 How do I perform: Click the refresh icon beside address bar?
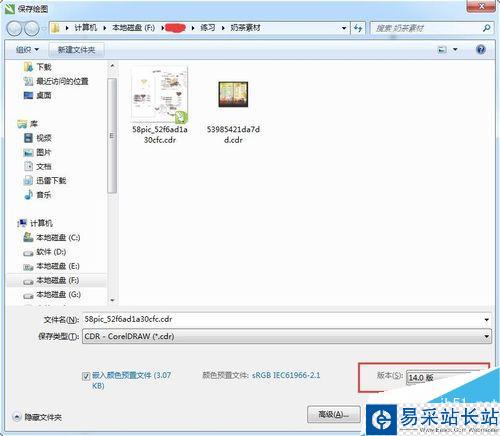[358, 28]
